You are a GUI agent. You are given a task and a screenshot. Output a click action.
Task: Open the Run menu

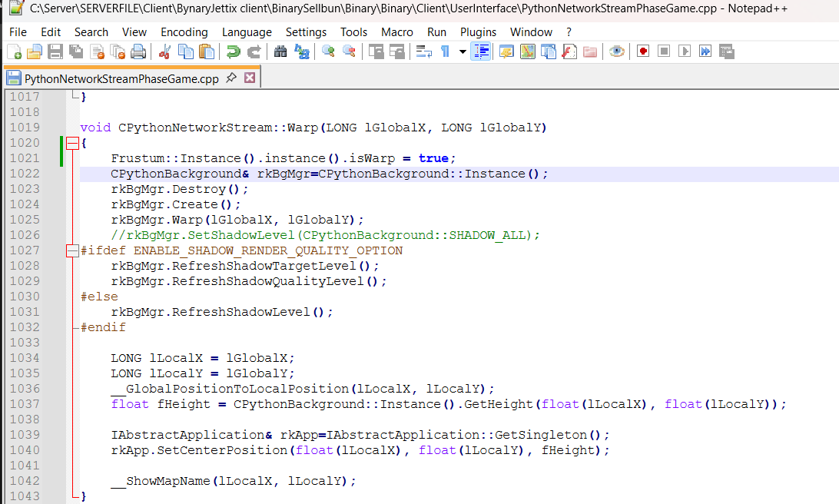point(436,32)
